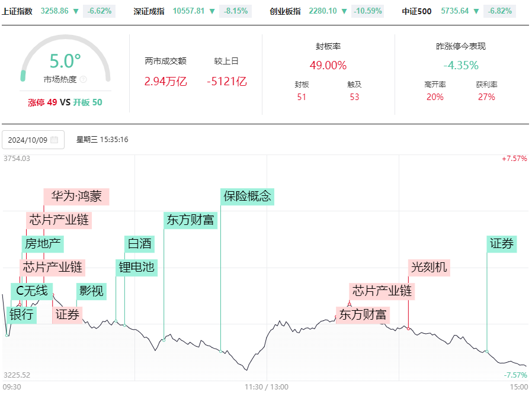Viewport: 532px width, 396px height.
Task: Click the 封板率 49.00% value
Action: coord(328,65)
